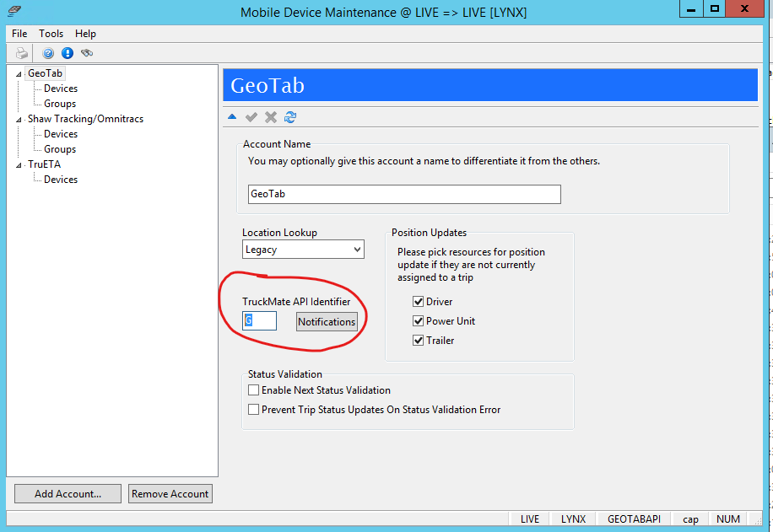
Task: Select Devices under TruETA
Action: click(61, 180)
